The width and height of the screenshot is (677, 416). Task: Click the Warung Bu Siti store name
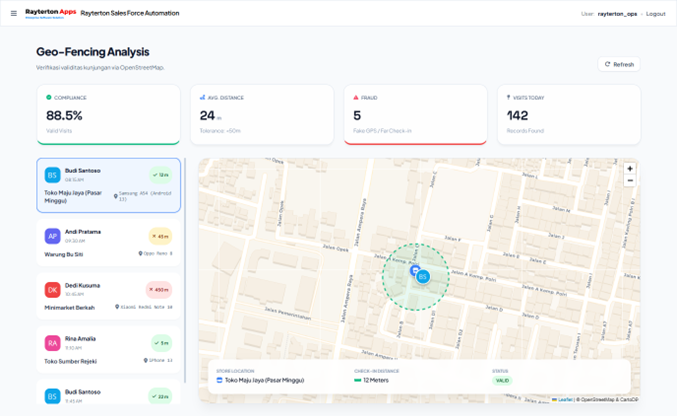[x=63, y=254]
